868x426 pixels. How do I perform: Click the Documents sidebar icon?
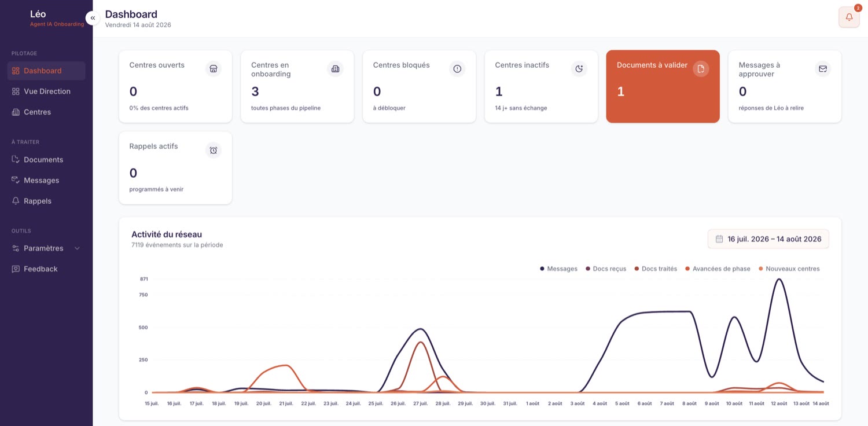tap(16, 160)
